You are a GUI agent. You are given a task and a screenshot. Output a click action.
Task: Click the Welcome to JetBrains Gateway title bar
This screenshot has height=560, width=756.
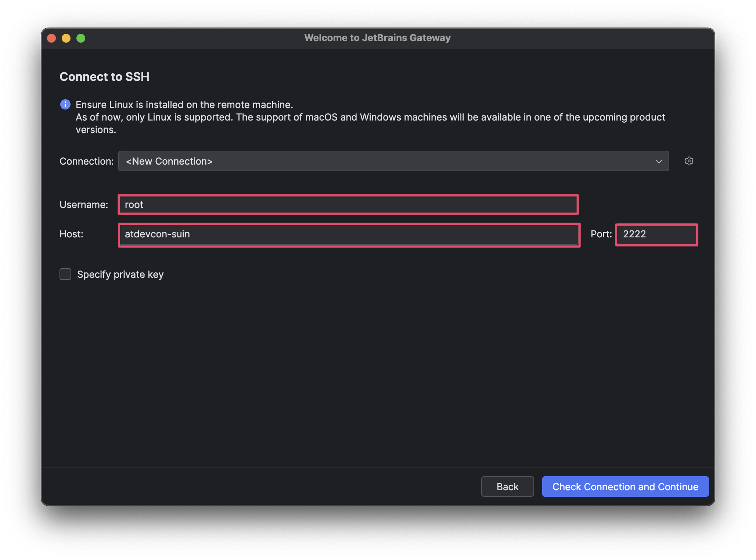coord(377,37)
